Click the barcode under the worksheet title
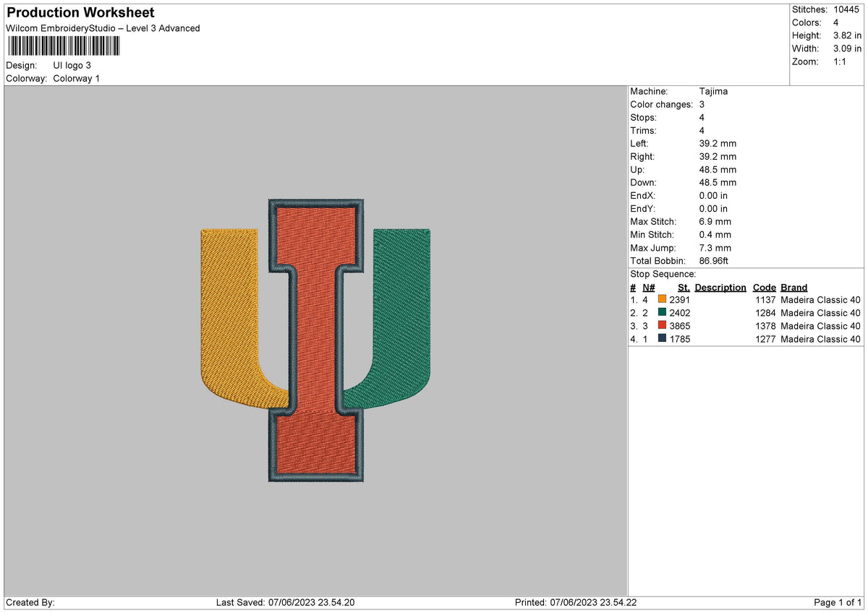This screenshot has height=613, width=868. 64,45
